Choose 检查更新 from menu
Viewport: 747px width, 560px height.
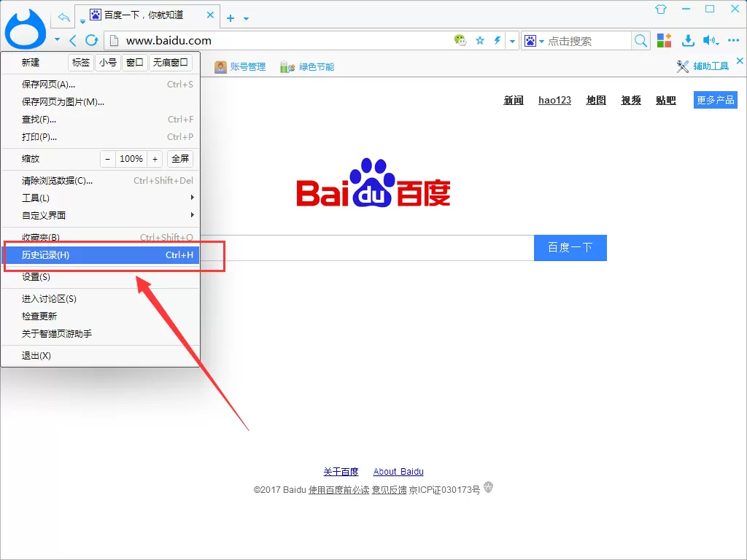point(100,316)
